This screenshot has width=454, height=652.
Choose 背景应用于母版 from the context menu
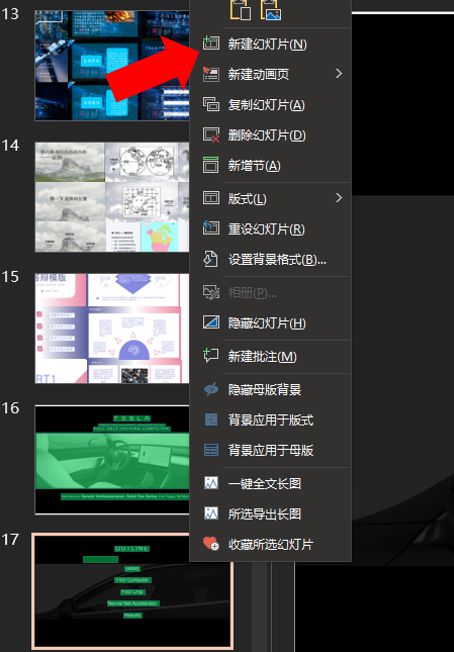270,450
